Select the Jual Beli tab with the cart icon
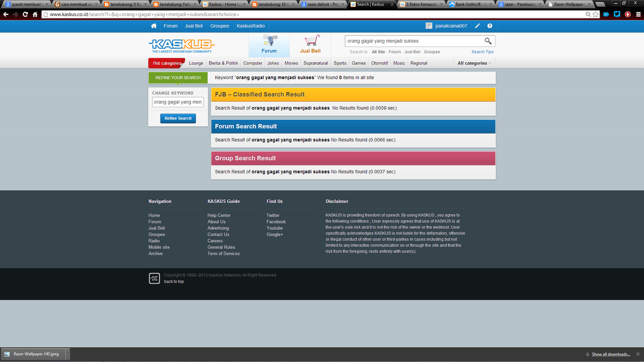This screenshot has width=644, height=362. 310,45
